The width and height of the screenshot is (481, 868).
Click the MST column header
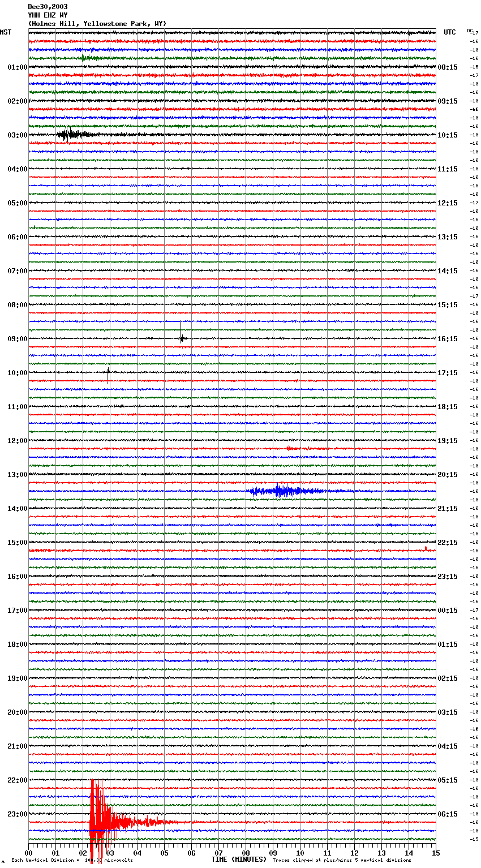click(6, 32)
